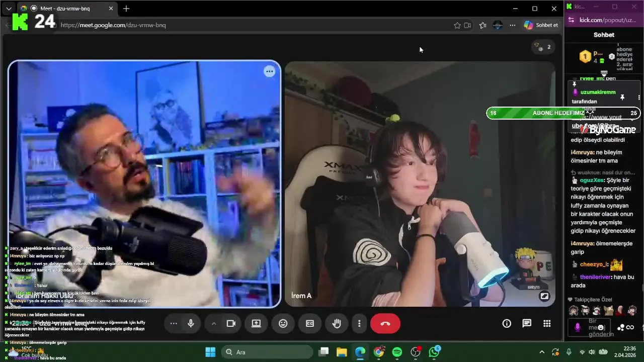Pick the cat emote in follower emotes
The width and height of the screenshot is (644, 362).
(x=609, y=311)
